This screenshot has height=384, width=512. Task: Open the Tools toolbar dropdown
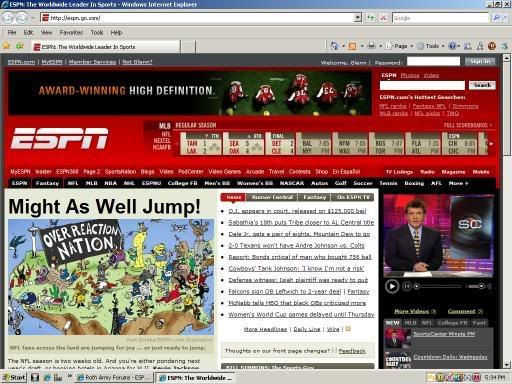pos(431,46)
